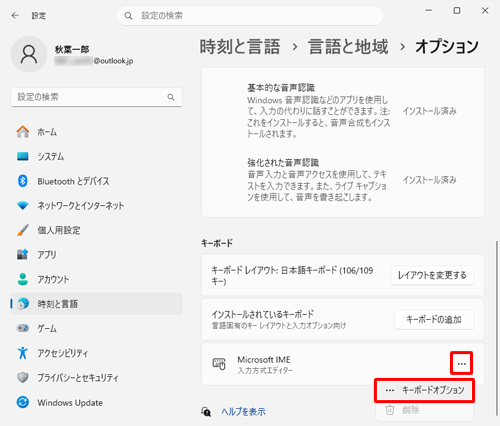Choose 削除 from the popup menu
This screenshot has height=426, width=500.
(x=425, y=410)
